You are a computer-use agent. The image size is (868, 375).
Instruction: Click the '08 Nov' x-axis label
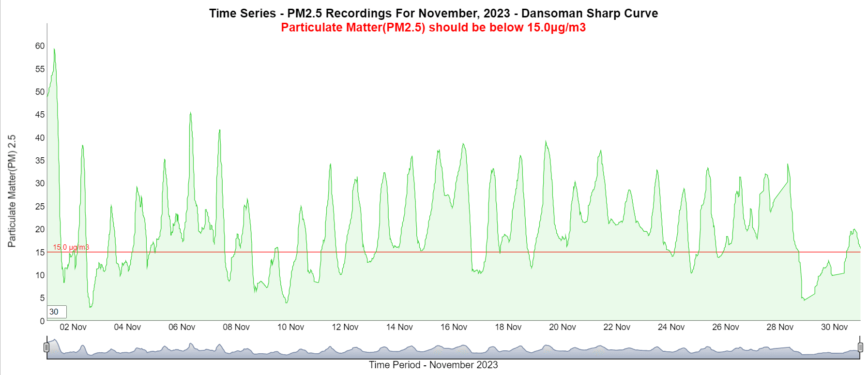coord(236,327)
